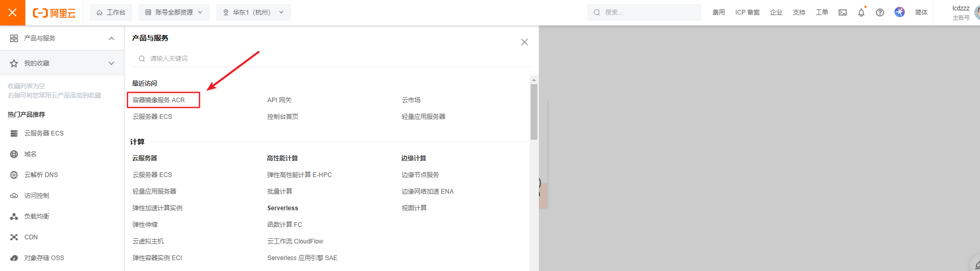Viewport: 980px width, 271px height.
Task: Open 云虚拟主机
Action: [x=148, y=241]
